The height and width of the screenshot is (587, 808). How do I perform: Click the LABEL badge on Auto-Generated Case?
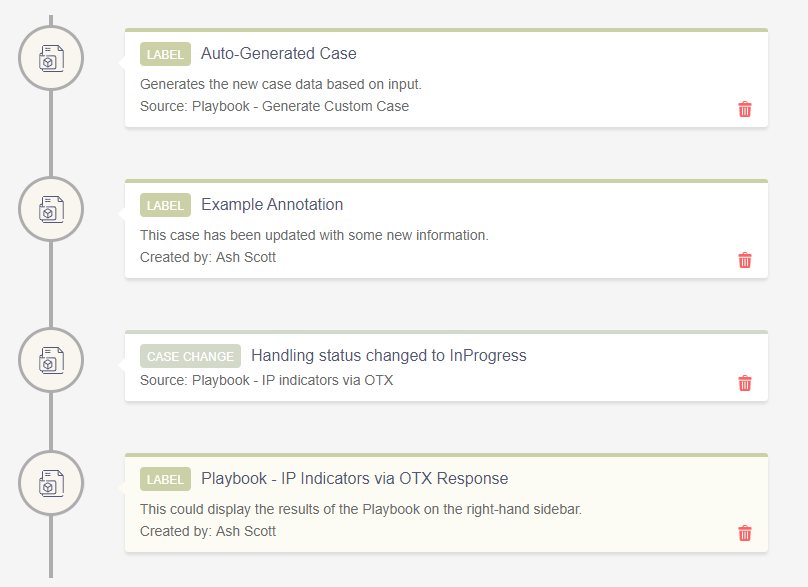point(165,54)
